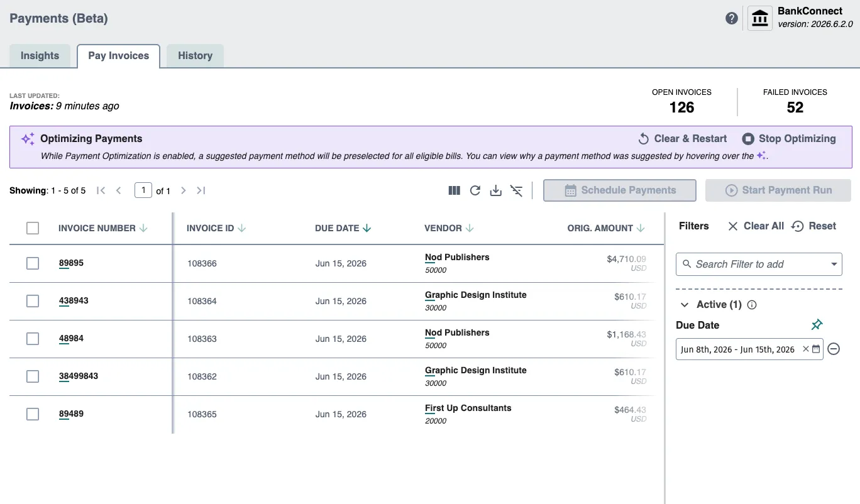Reset the filters

[x=814, y=226]
